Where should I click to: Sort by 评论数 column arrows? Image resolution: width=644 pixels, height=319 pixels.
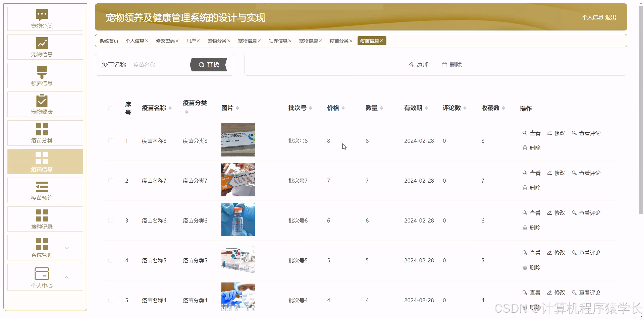[x=465, y=108]
